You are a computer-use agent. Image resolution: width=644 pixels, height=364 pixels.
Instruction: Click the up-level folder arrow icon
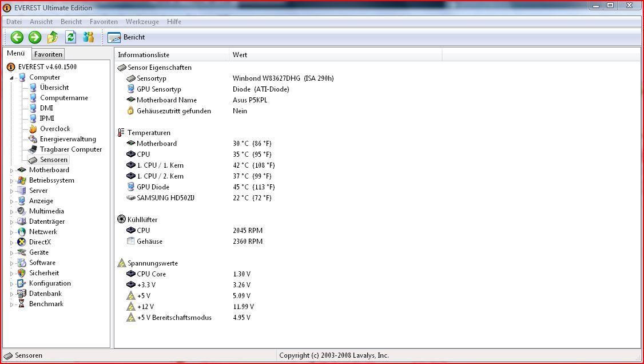pos(53,37)
